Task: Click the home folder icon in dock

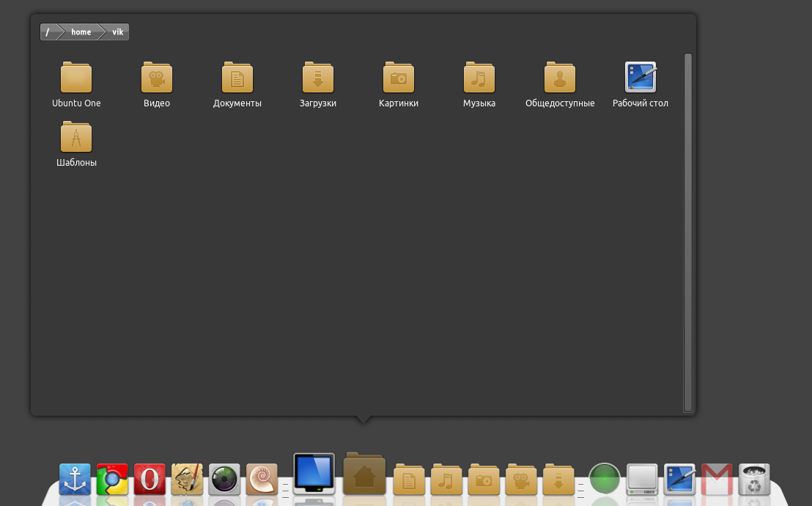Action: (364, 473)
